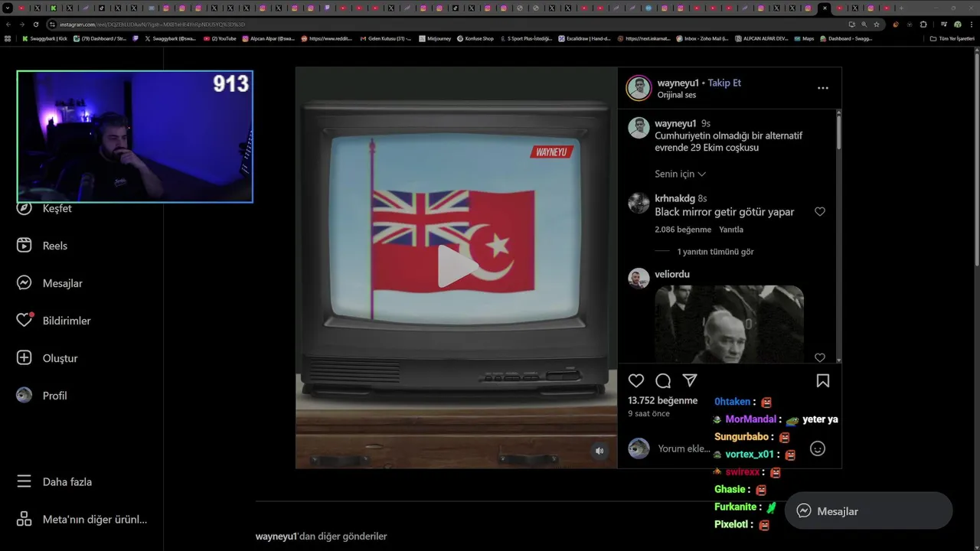Viewport: 980px width, 551px height.
Task: Open Keşfet in Instagram sidebar
Action: (44, 208)
